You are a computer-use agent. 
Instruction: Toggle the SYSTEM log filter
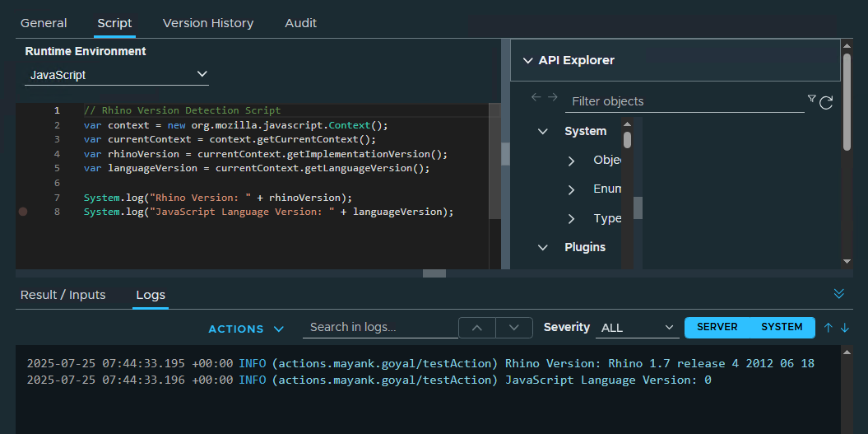click(782, 327)
